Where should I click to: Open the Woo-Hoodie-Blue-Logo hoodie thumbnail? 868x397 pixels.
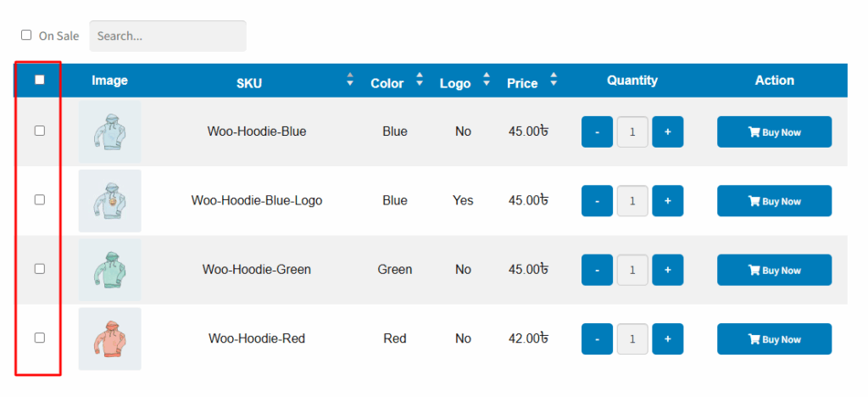tap(109, 201)
